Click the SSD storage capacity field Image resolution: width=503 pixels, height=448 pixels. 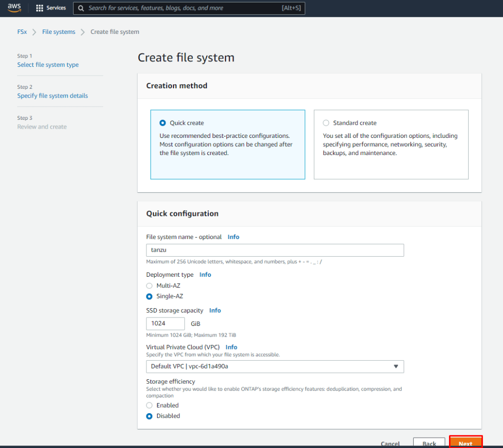(166, 324)
